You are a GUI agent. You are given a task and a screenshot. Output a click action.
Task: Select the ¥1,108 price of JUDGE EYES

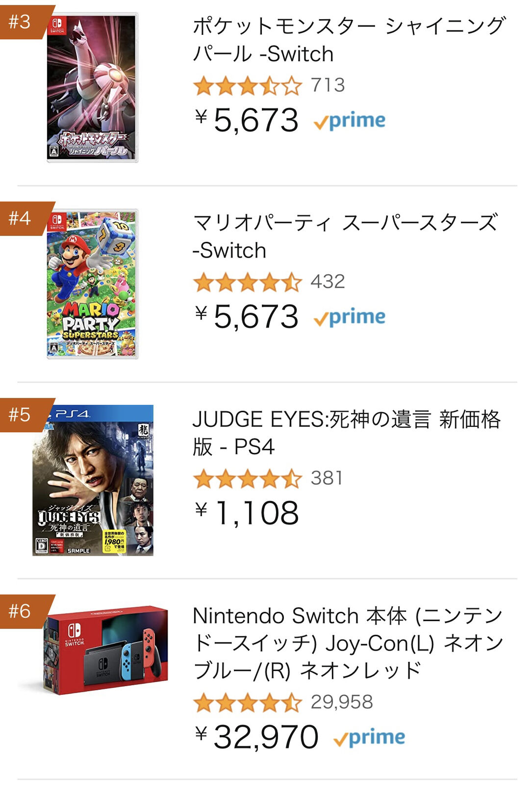248,513
